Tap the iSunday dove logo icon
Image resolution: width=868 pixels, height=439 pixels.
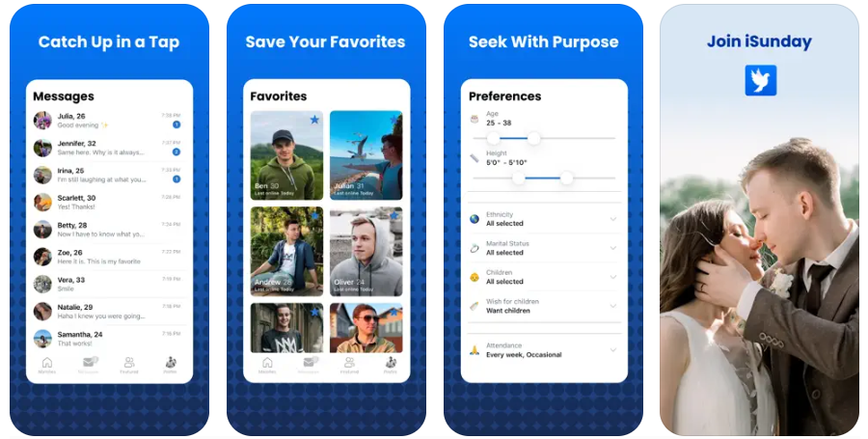pyautogui.click(x=760, y=80)
